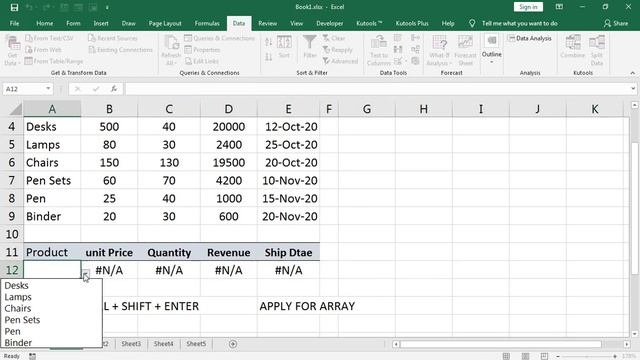The width and height of the screenshot is (640, 360).
Task: Open the Sort dialog
Action: pos(284,47)
